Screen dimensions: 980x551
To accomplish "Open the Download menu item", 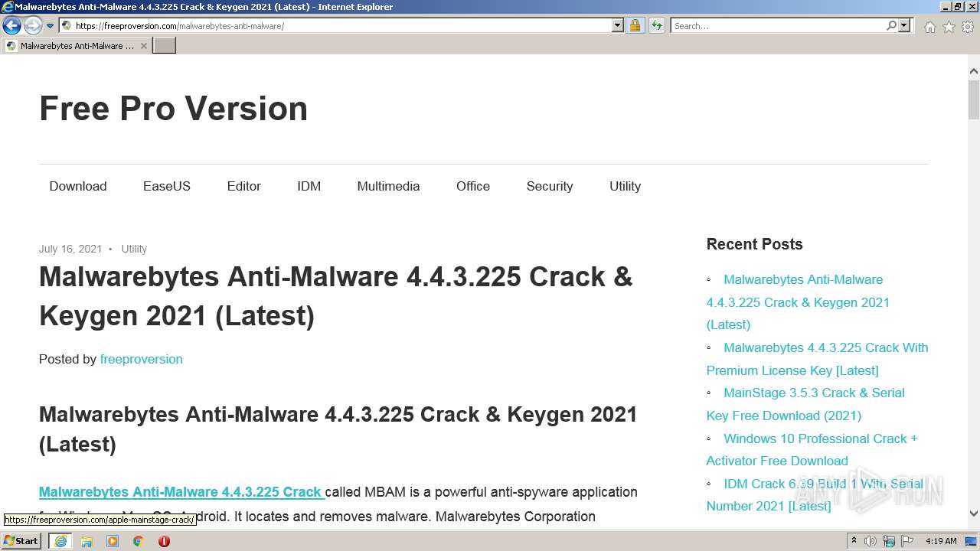I will click(x=78, y=186).
